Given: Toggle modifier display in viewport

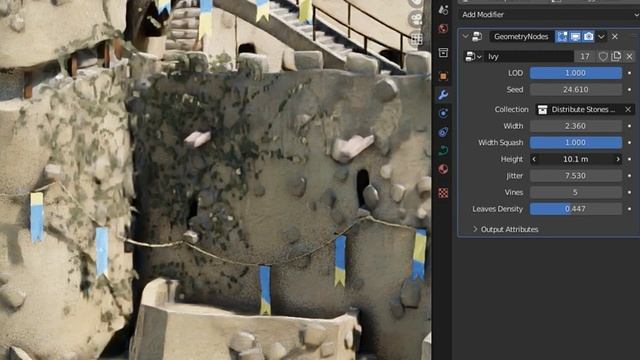Looking at the screenshot, I should pos(575,37).
